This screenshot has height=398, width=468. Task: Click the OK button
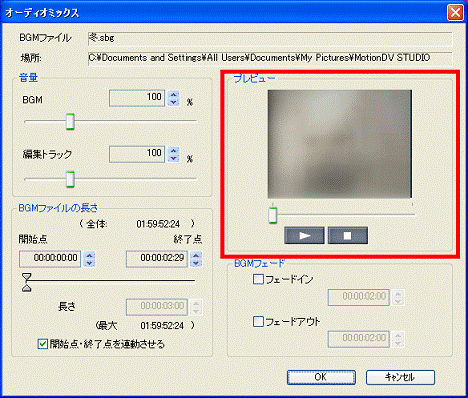[x=321, y=377]
